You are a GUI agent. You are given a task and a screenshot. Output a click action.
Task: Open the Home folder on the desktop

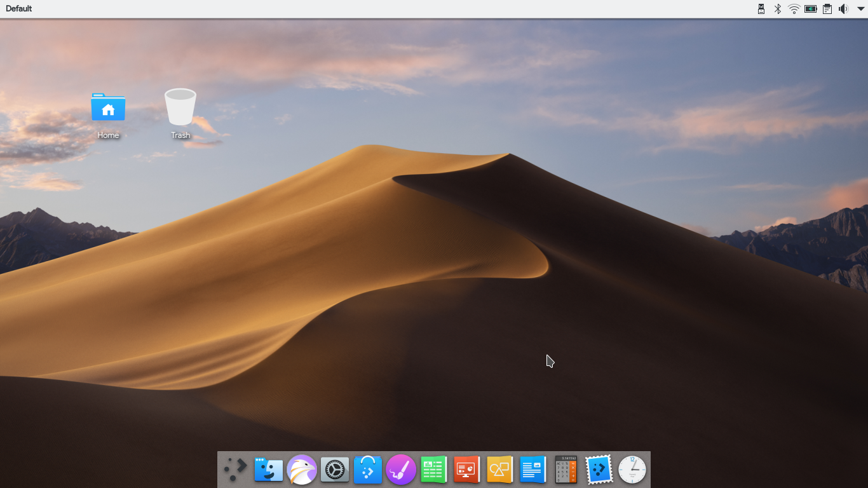tap(108, 107)
